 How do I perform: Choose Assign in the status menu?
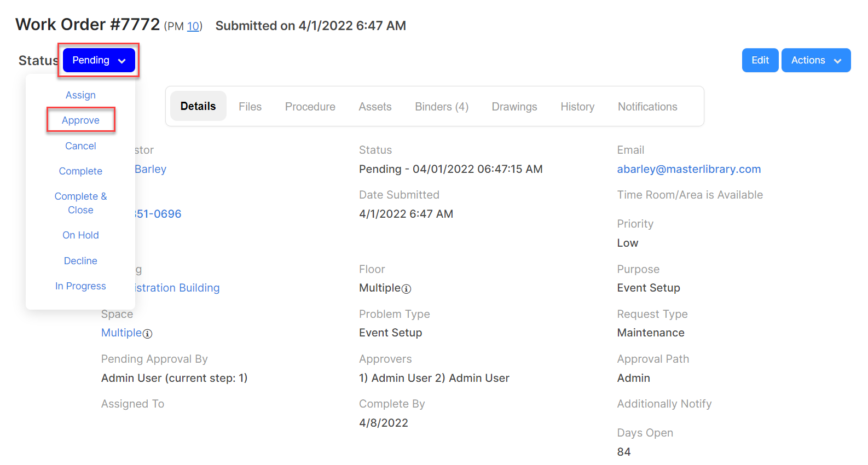pyautogui.click(x=80, y=95)
